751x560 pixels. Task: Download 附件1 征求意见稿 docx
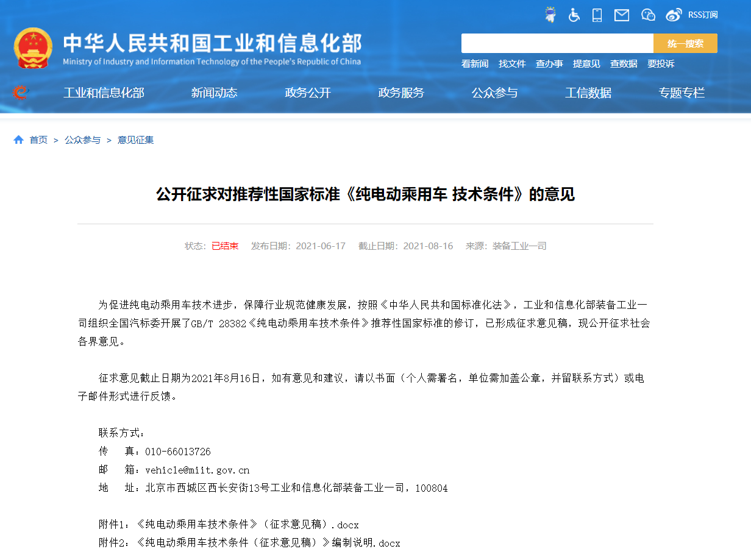[x=229, y=524]
